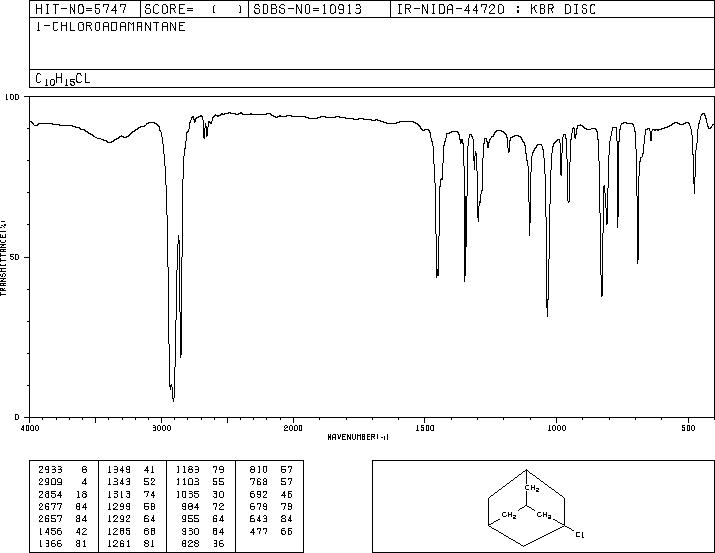Image resolution: width=715 pixels, height=553 pixels.
Task: Click the 1349 peak entry in table
Action: (x=131, y=470)
